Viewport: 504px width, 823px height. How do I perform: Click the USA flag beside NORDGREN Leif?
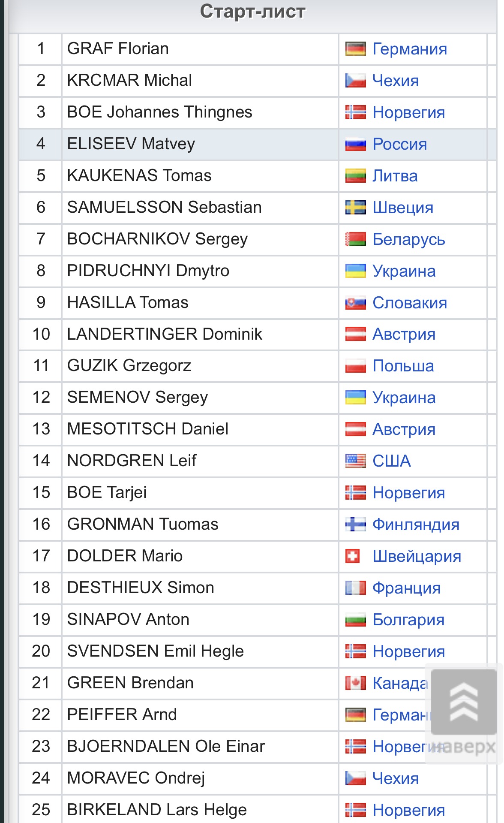355,461
